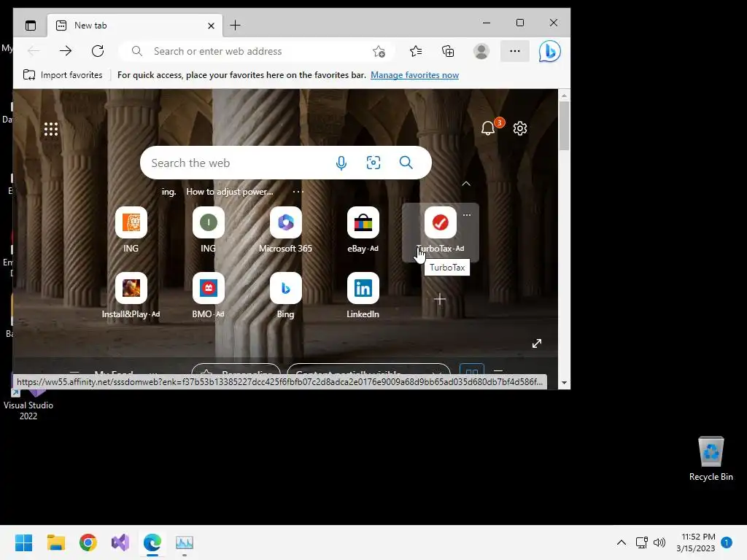Open page settings gear icon
The image size is (747, 560).
tap(520, 128)
